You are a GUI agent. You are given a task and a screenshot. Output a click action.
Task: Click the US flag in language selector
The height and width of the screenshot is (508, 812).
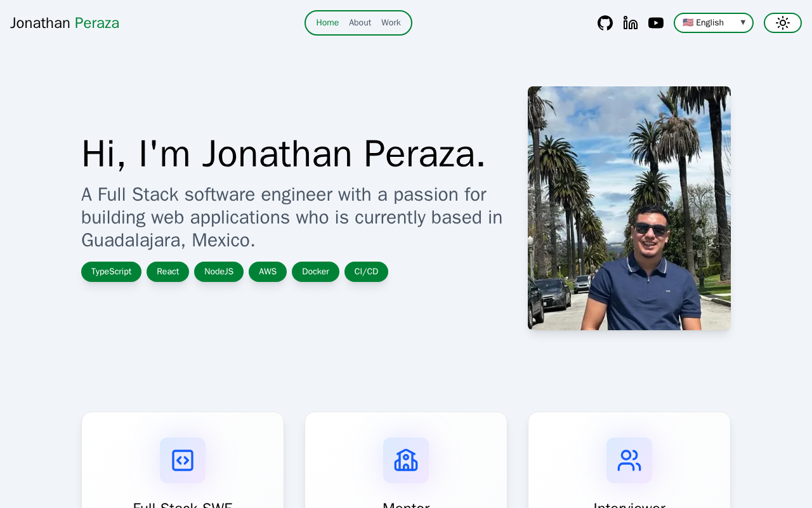688,23
